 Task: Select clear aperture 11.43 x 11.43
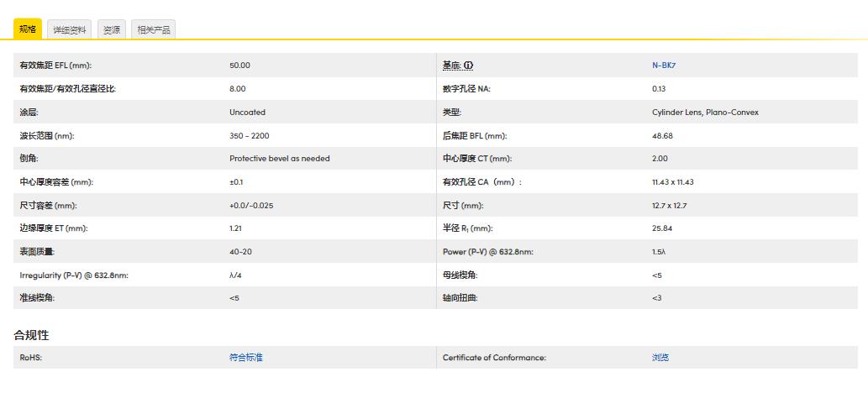pos(672,182)
